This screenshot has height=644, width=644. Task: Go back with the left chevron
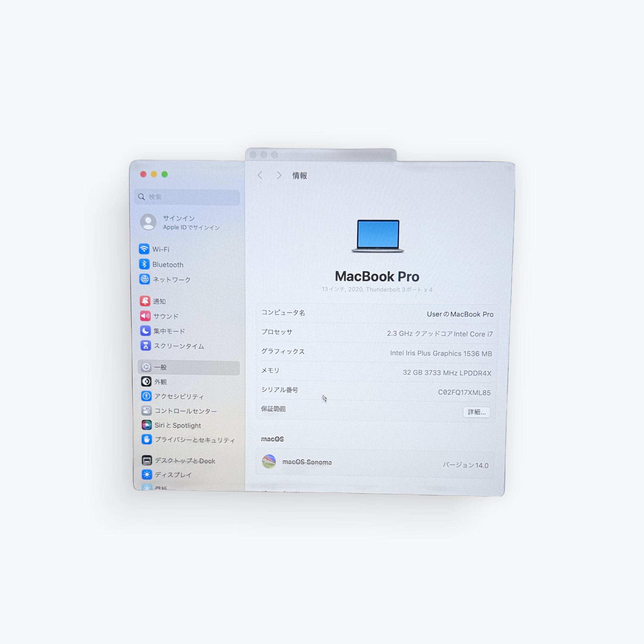[260, 175]
